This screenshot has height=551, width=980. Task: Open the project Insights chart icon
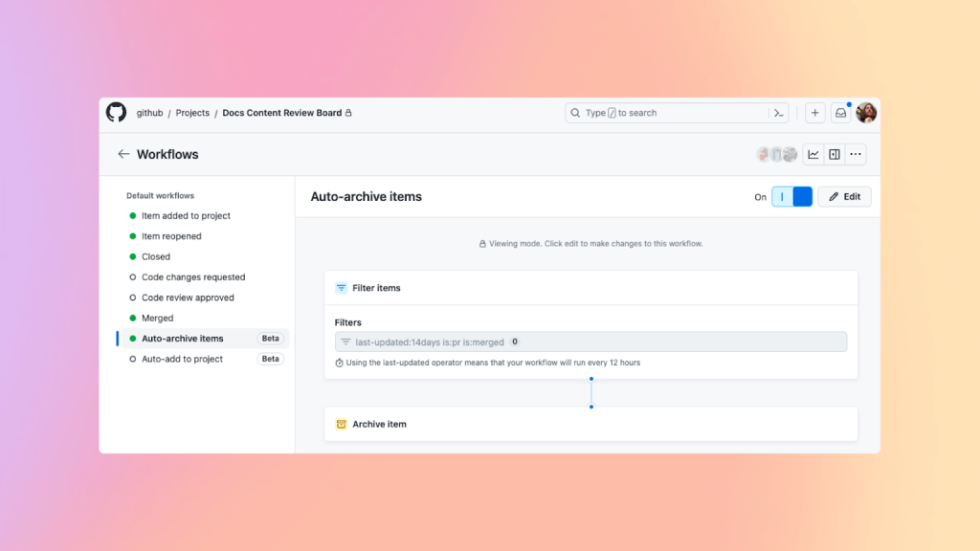(x=813, y=154)
